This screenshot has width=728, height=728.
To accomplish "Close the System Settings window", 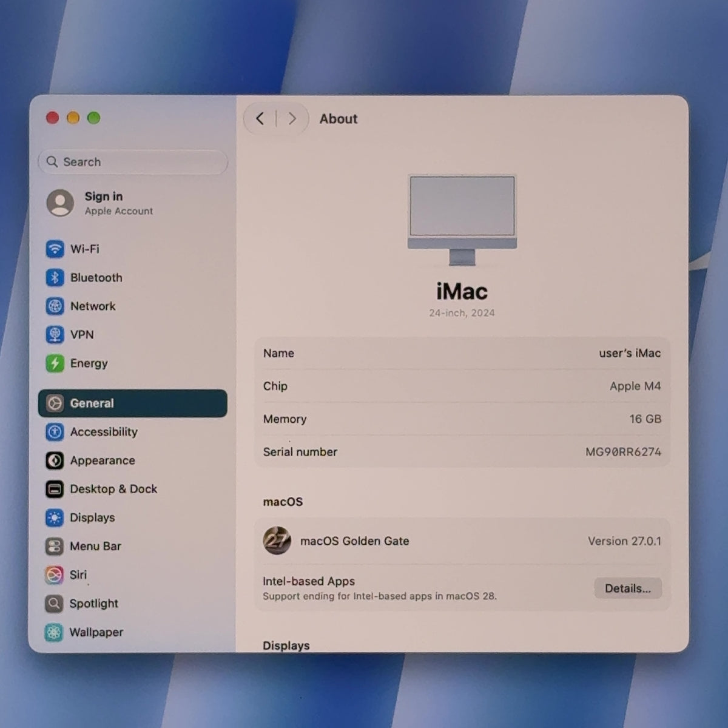I will [x=53, y=118].
